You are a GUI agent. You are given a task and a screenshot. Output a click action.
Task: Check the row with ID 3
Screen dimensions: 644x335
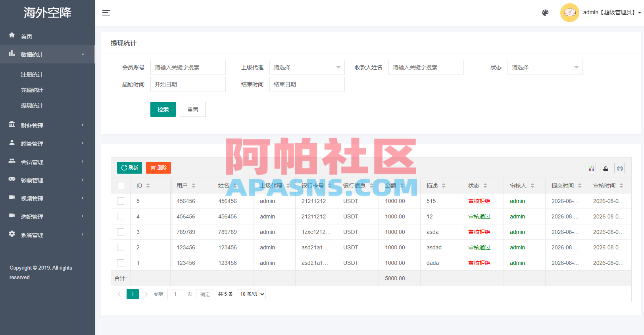[x=121, y=232]
